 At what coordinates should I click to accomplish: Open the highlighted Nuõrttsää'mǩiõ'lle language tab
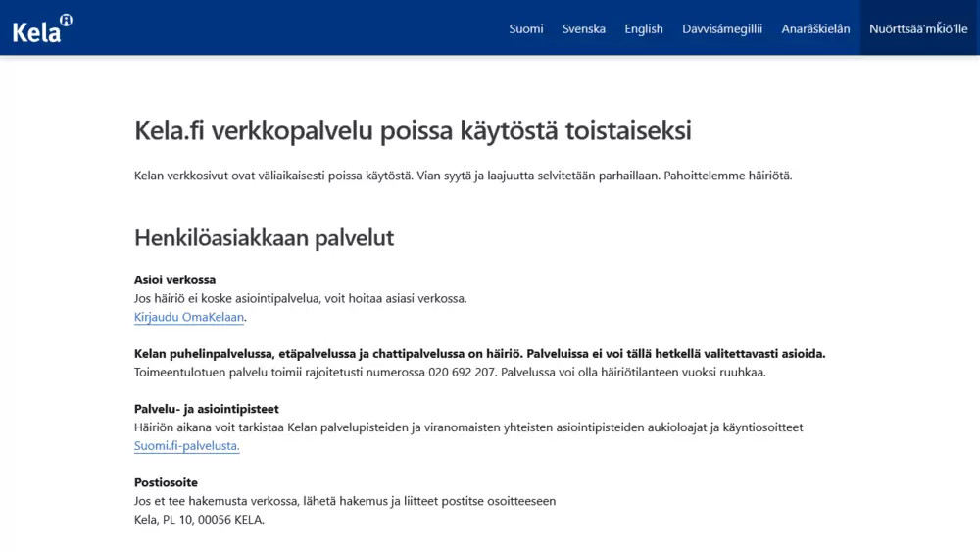pyautogui.click(x=918, y=28)
